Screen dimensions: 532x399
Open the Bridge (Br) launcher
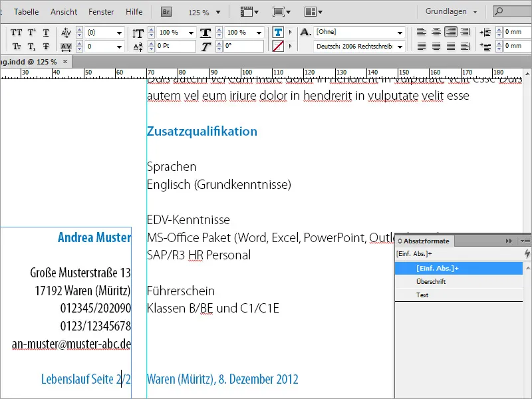(x=166, y=12)
